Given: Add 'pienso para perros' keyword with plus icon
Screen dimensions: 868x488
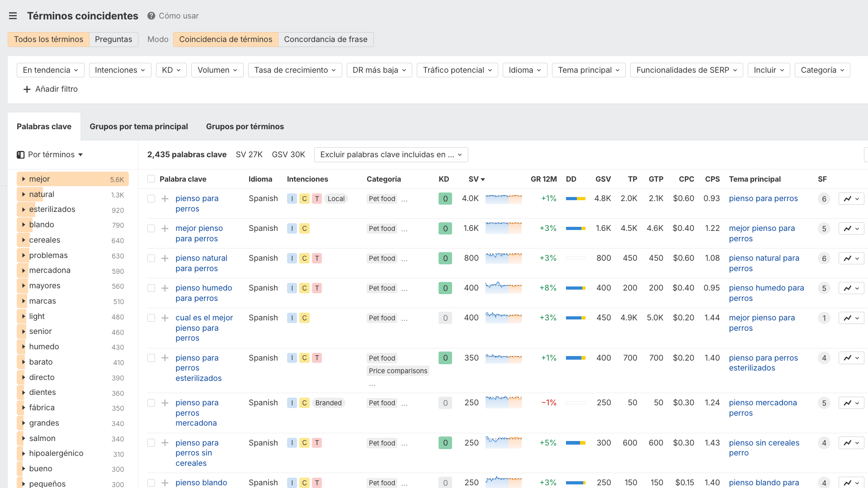Looking at the screenshot, I should click(165, 199).
